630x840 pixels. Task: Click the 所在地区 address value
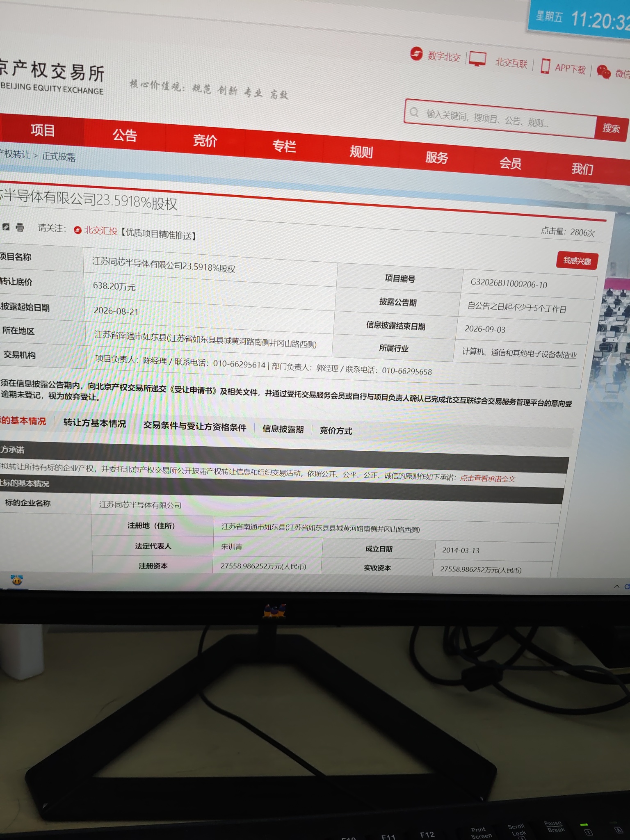click(x=205, y=339)
